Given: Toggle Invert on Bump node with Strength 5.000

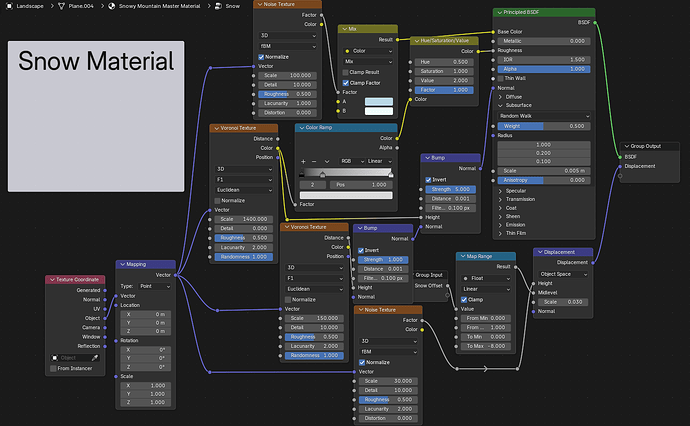Looking at the screenshot, I should pos(428,180).
